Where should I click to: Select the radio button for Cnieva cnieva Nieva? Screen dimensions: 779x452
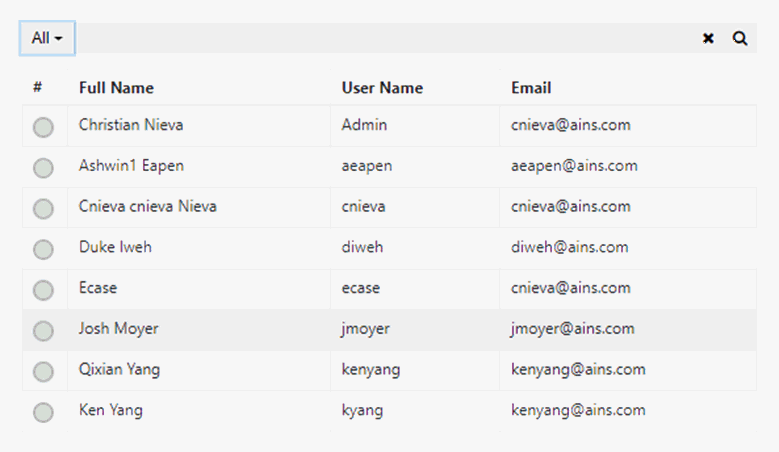coord(43,209)
